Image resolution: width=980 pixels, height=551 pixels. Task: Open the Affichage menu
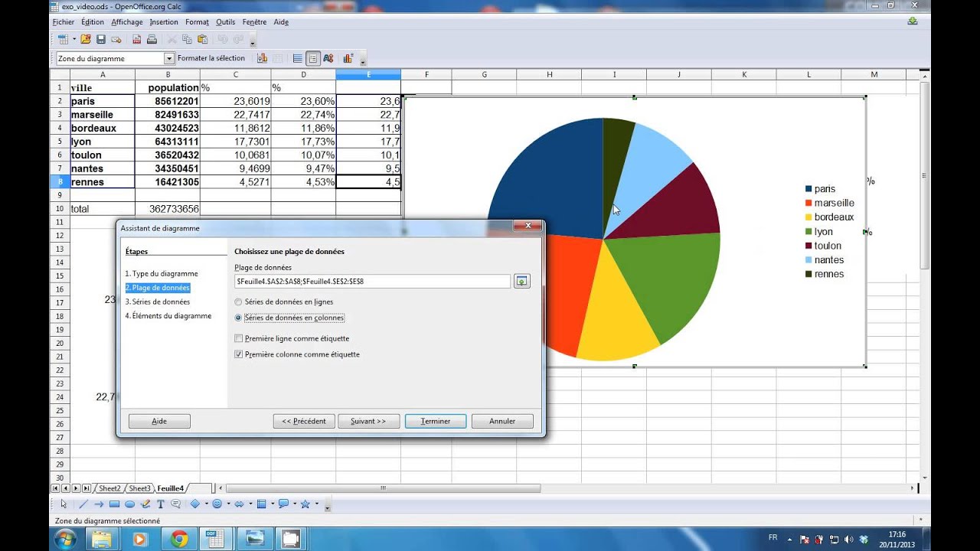pos(127,22)
